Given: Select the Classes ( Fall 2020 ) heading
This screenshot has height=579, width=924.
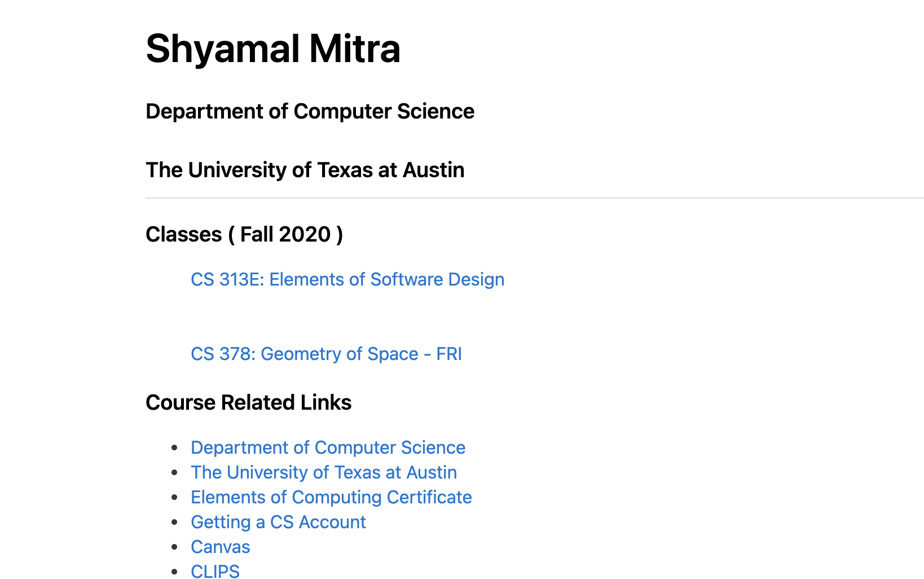Looking at the screenshot, I should [x=245, y=234].
